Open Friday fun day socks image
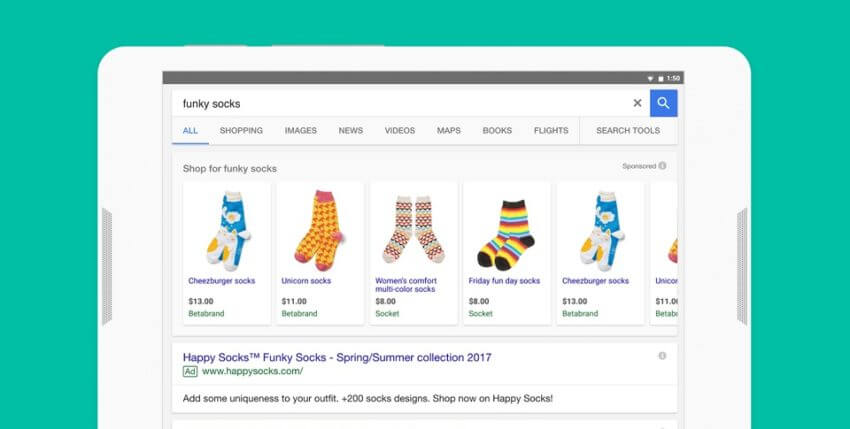The width and height of the screenshot is (850, 429). point(506,235)
